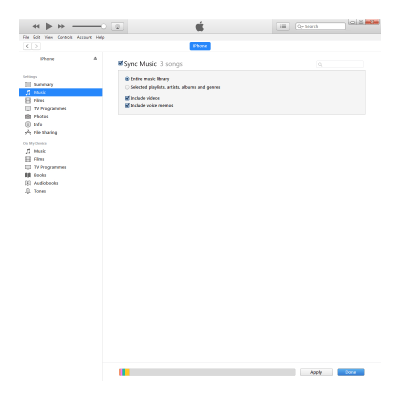Click the top toolbar Search field

(320, 26)
